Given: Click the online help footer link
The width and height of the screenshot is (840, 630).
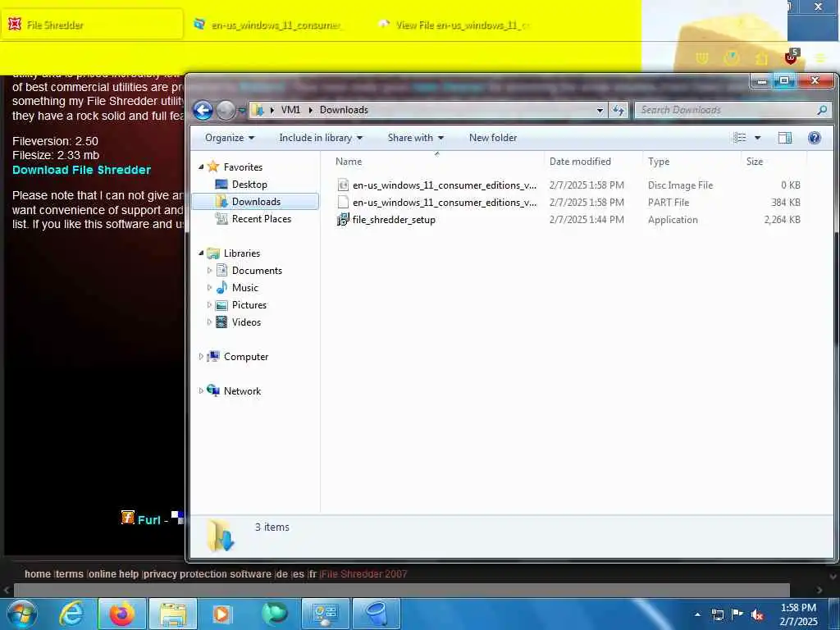Looking at the screenshot, I should pyautogui.click(x=113, y=573).
